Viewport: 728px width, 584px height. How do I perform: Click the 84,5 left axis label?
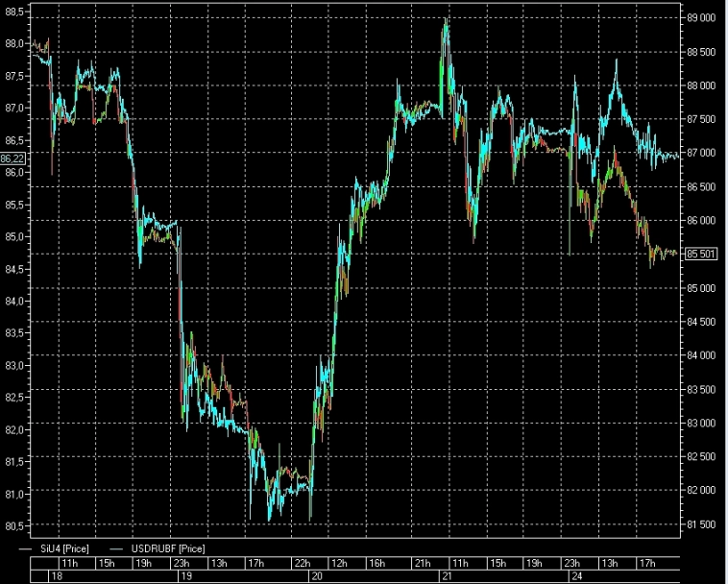tap(14, 269)
